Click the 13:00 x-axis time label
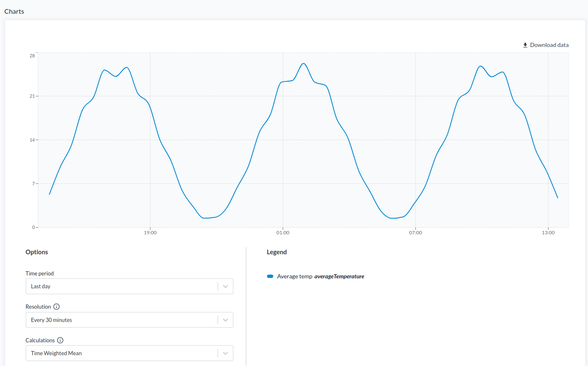The height and width of the screenshot is (366, 588). (548, 233)
